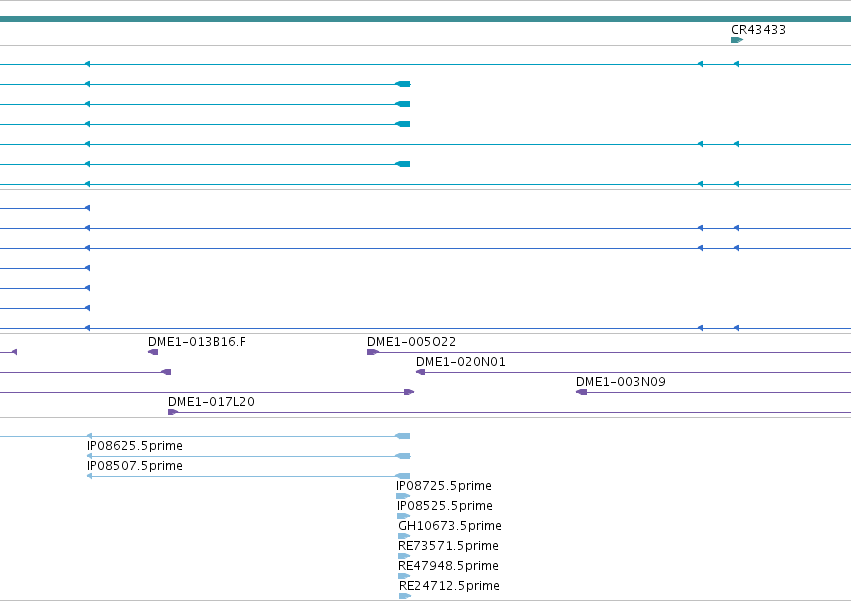851x601 pixels.
Task: Select the IP08525.5prime EST glyph
Action: tap(403, 516)
